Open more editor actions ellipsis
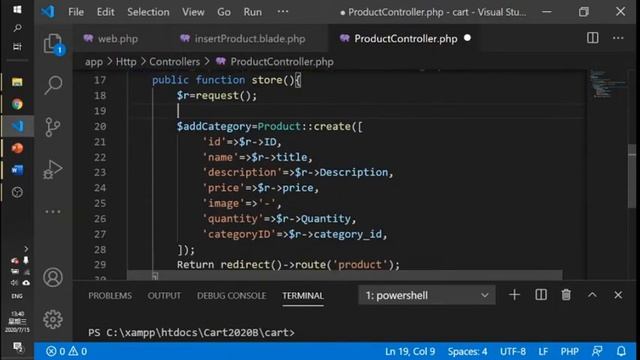 (618, 38)
